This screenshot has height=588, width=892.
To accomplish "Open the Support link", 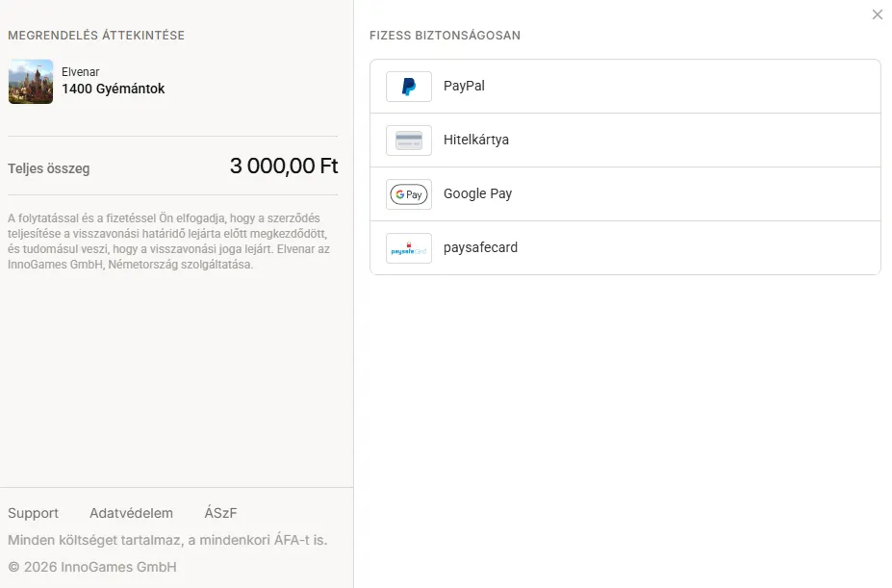I will 33,513.
